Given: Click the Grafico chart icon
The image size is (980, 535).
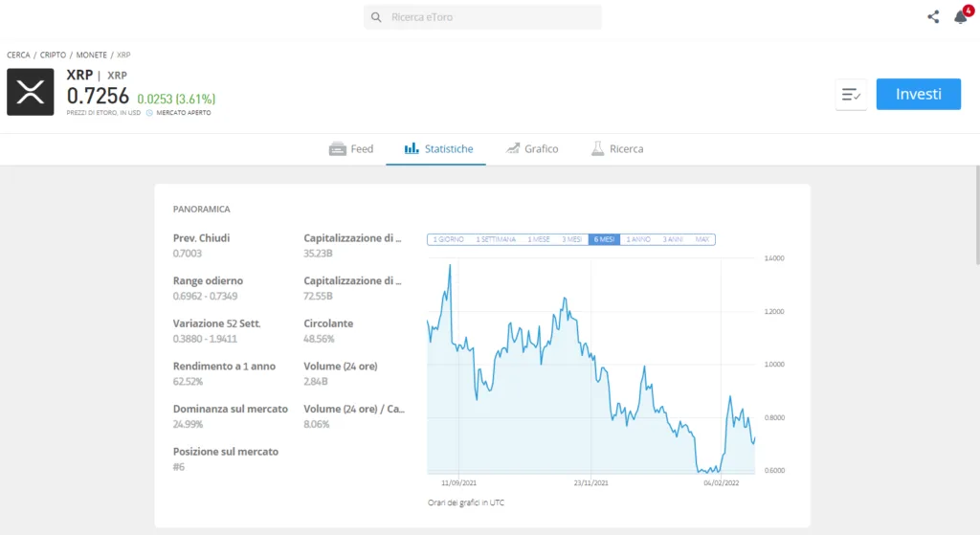Looking at the screenshot, I should 513,148.
